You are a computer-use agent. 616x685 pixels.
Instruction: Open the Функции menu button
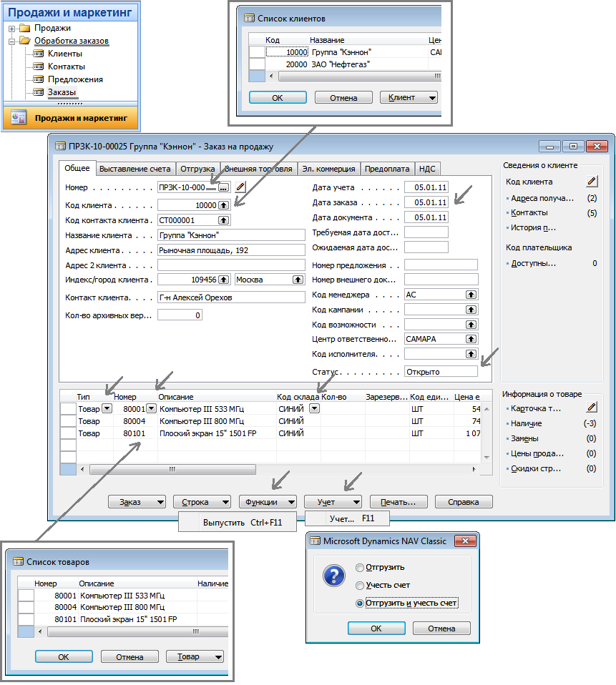coord(268,502)
